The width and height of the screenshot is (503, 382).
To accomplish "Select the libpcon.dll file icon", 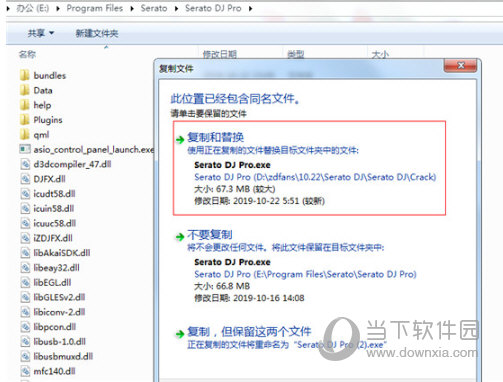I will 25,327.
